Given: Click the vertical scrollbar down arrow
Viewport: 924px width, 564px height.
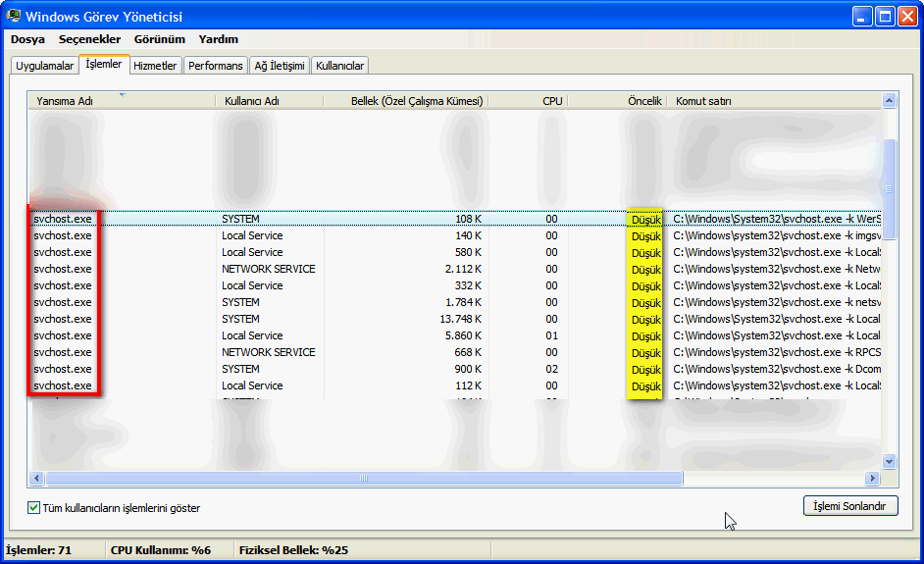Looking at the screenshot, I should point(890,461).
